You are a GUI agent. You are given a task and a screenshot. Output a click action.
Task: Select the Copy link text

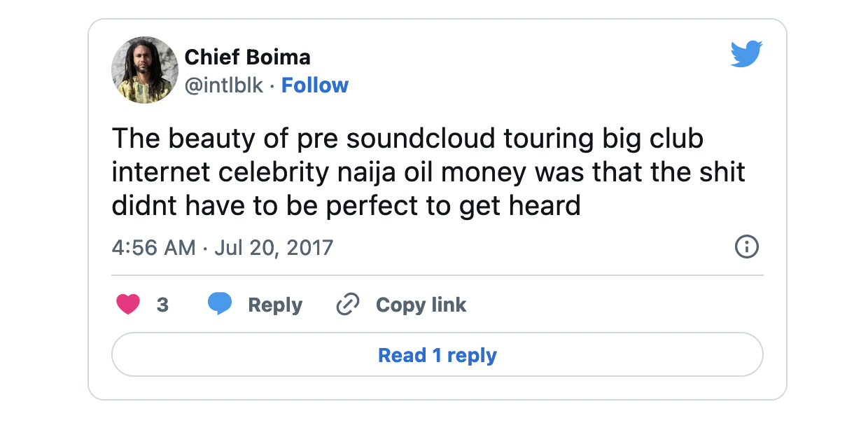click(x=421, y=305)
